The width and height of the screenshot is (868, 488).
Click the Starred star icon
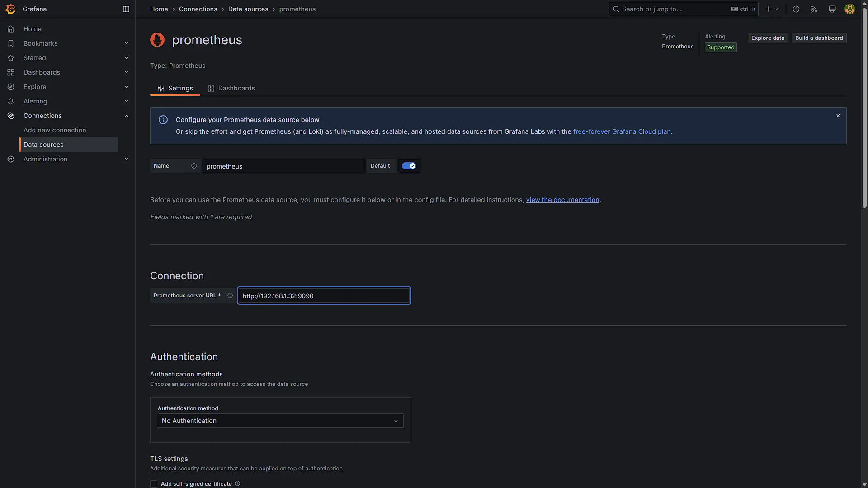[11, 58]
